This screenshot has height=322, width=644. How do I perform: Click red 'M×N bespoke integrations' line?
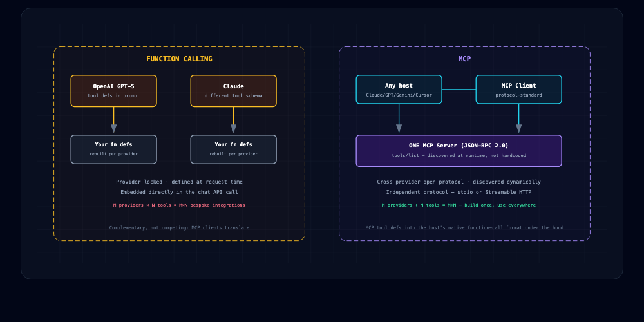179,205
